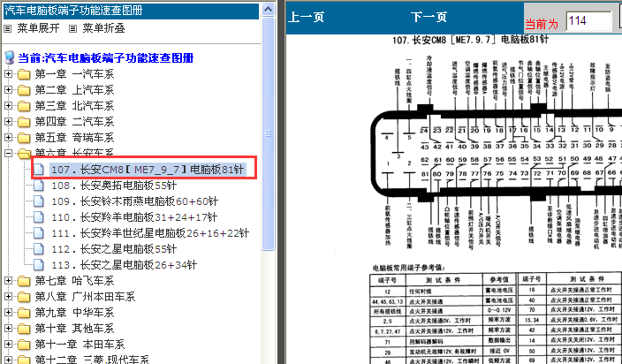Click the left panel scrollbar thumb

[269, 133]
